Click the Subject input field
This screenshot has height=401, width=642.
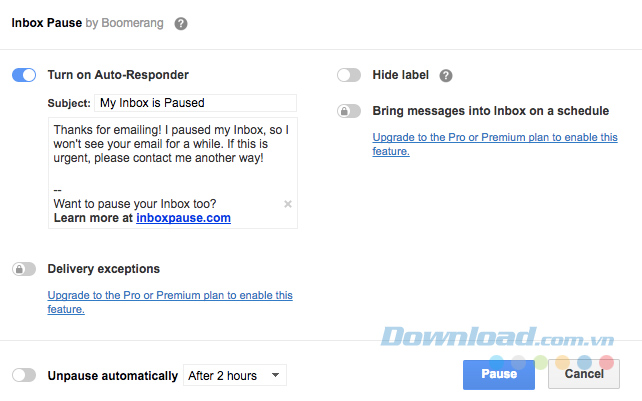(195, 102)
